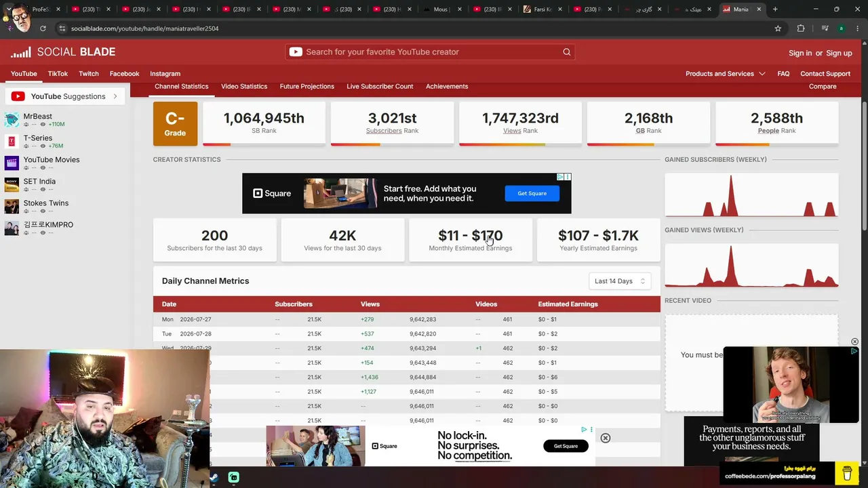Click the $107 - $1.7K yearly earnings
Viewport: 868px width, 488px height.
click(x=598, y=235)
